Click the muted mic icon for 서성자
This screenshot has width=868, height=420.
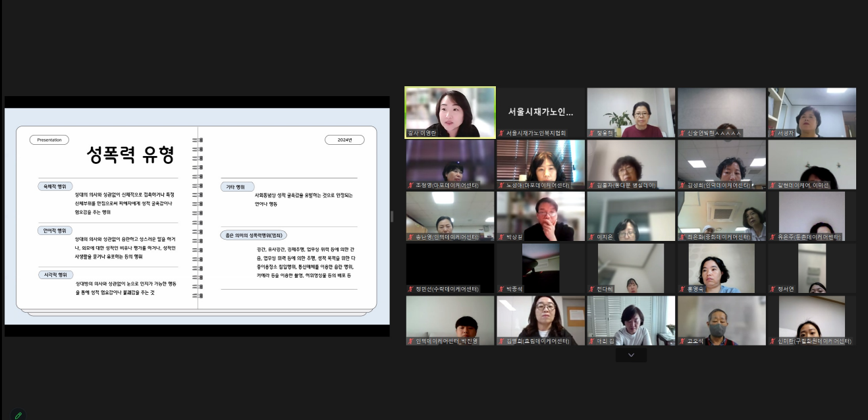(x=773, y=133)
